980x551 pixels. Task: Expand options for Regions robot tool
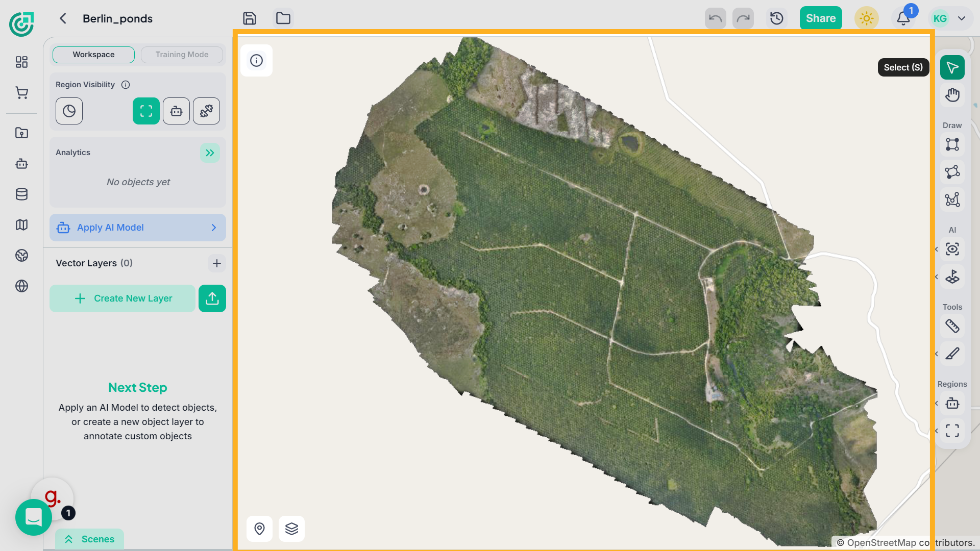(936, 403)
